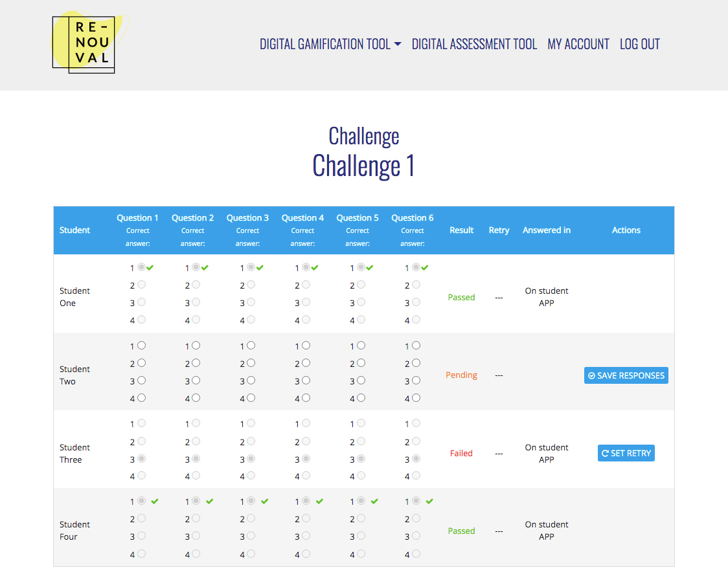Image resolution: width=728 pixels, height=587 pixels.
Task: Click Set Retry for Student Three
Action: tap(626, 453)
